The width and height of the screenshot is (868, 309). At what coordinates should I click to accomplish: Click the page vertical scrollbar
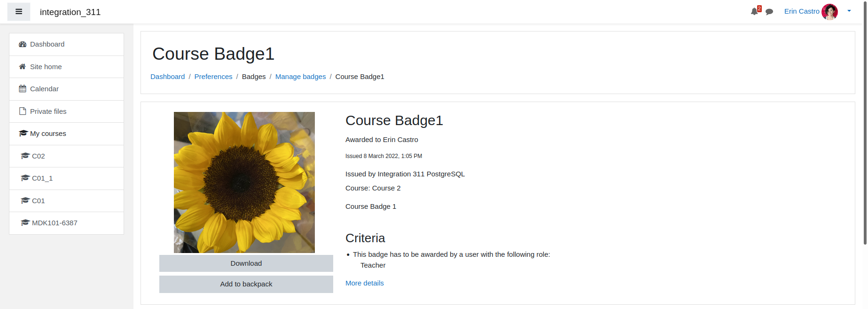865,122
